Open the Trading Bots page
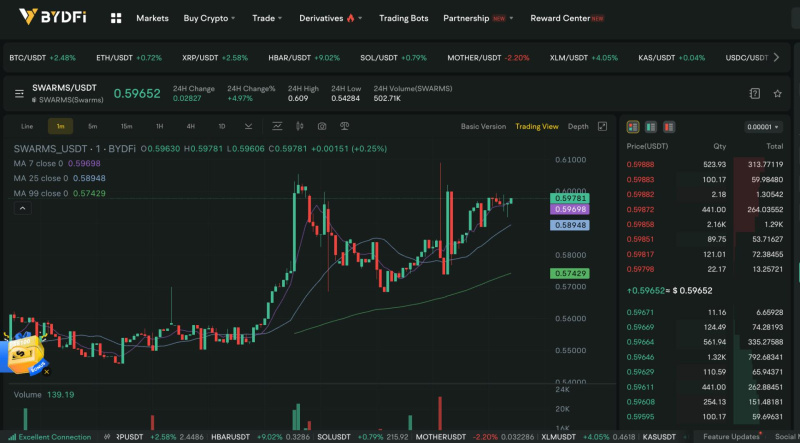800x443 pixels. pyautogui.click(x=403, y=18)
